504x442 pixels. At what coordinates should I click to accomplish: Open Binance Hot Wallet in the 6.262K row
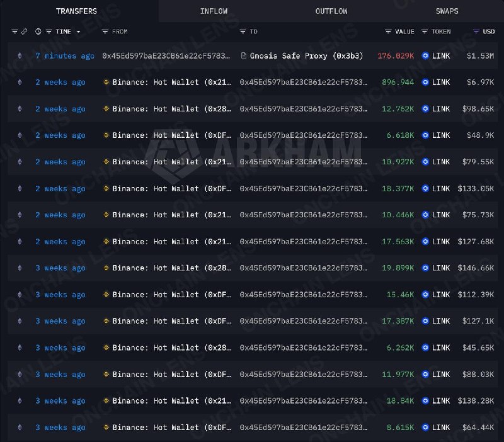pyautogui.click(x=171, y=348)
